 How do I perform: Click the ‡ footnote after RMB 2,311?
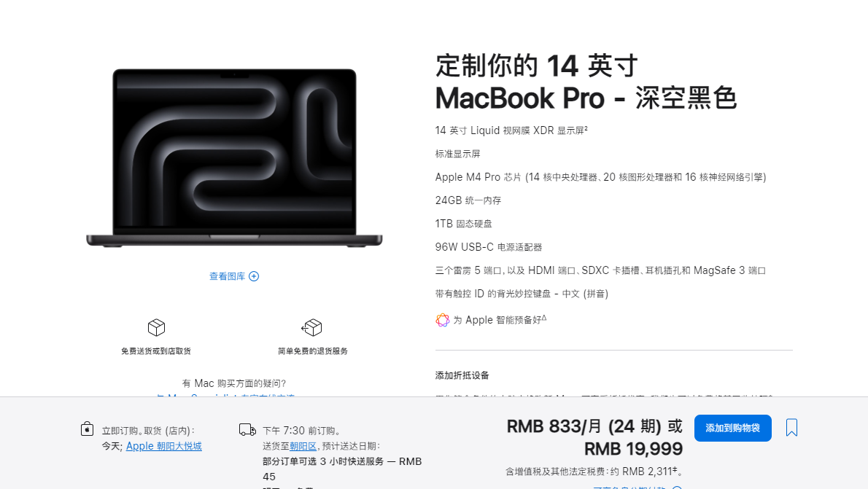click(675, 469)
